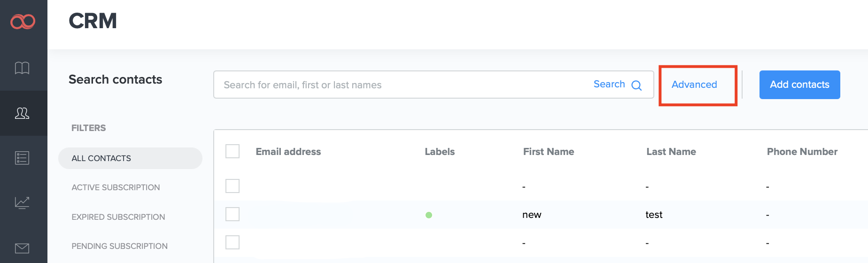This screenshot has width=868, height=263.
Task: Open the book icon in sidebar
Action: pyautogui.click(x=22, y=68)
